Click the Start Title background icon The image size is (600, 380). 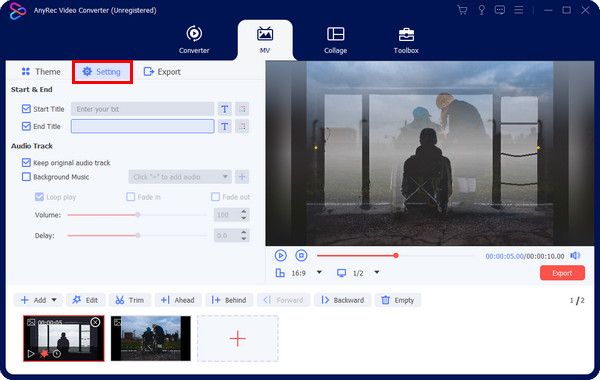coord(242,109)
